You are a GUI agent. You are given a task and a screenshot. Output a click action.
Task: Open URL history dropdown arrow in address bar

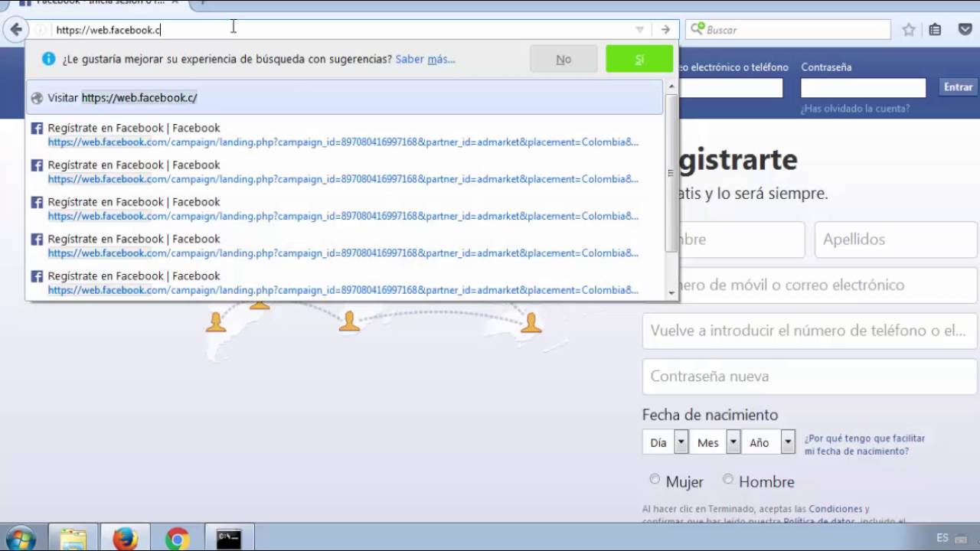639,30
